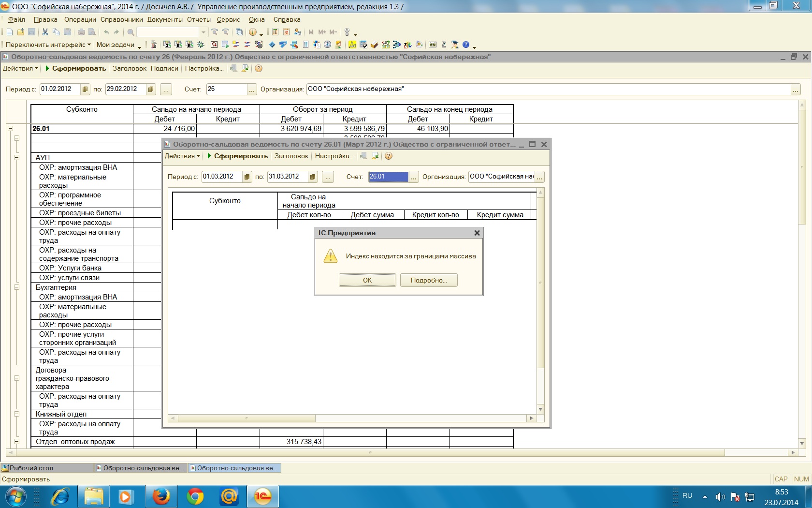Click the Search magnifier icon in toolbar
The width and height of the screenshot is (812, 508).
[x=130, y=32]
